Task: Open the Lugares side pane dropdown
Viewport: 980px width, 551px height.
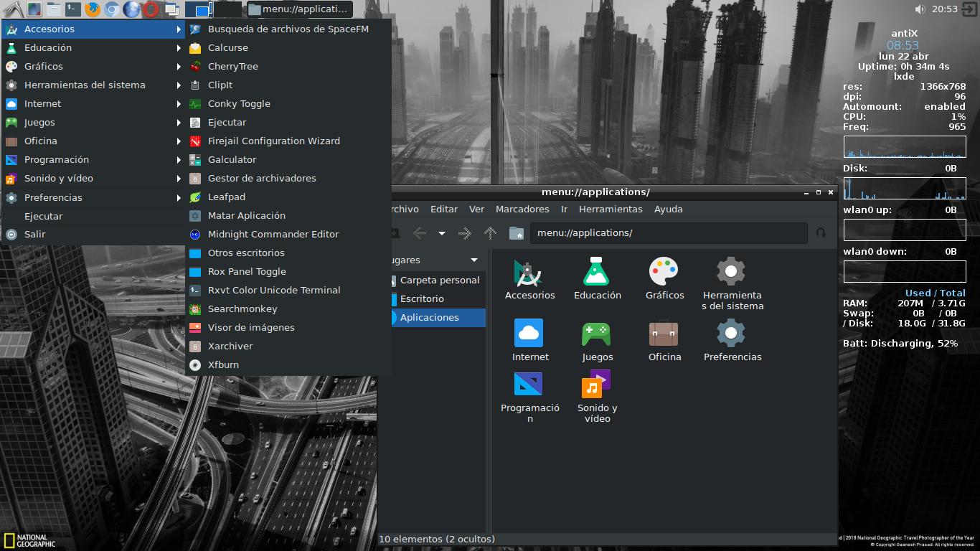Action: coord(474,260)
